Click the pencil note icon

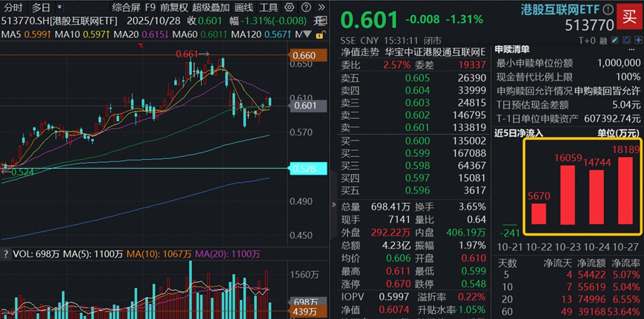(x=614, y=39)
